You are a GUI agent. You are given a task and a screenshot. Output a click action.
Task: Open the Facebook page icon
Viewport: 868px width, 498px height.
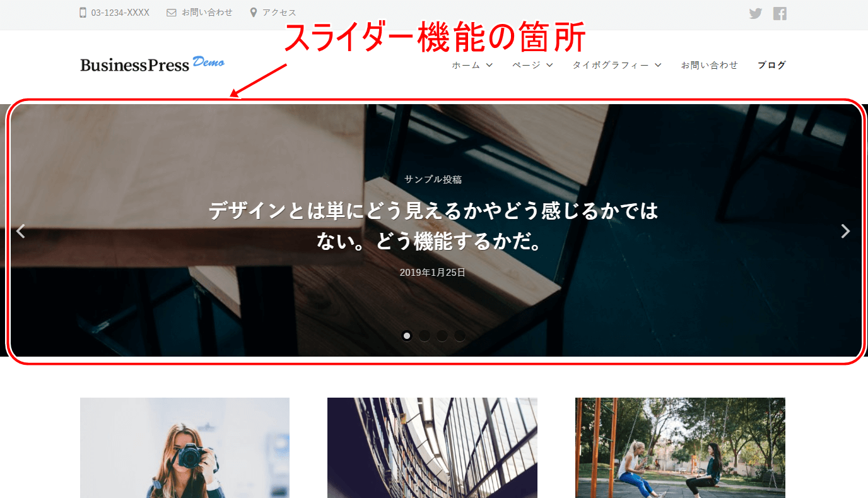point(780,13)
